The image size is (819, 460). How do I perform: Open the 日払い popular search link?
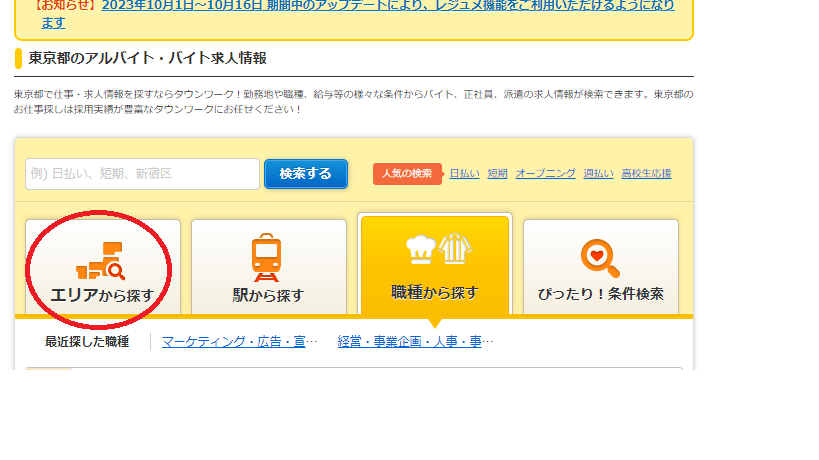[464, 173]
